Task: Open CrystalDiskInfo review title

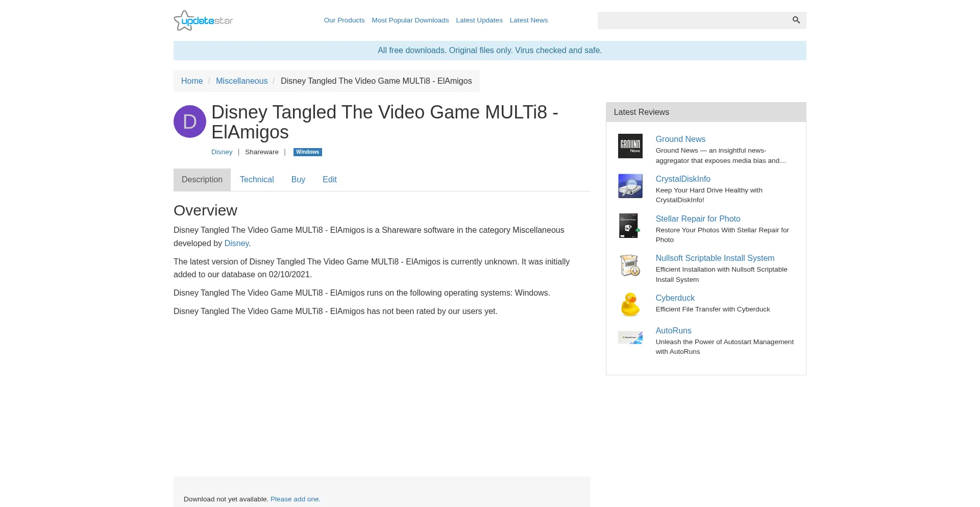Action: pos(683,179)
